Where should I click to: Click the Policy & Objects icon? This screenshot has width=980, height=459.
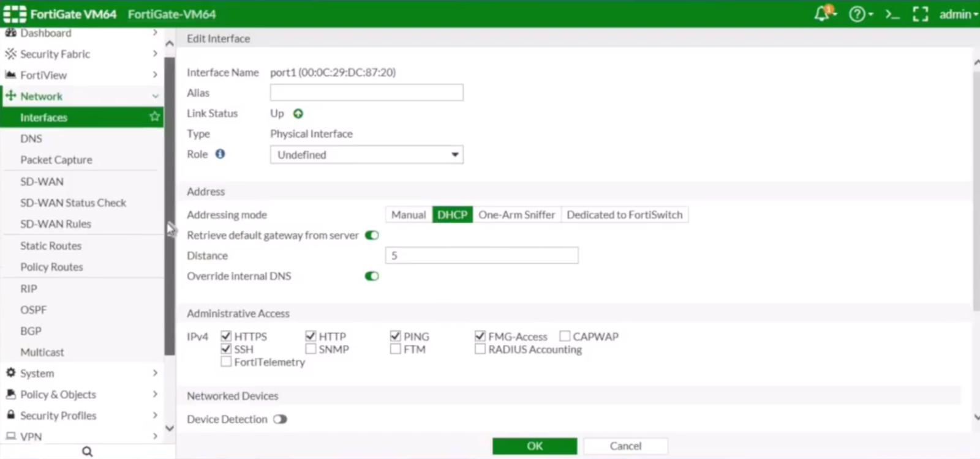(10, 394)
